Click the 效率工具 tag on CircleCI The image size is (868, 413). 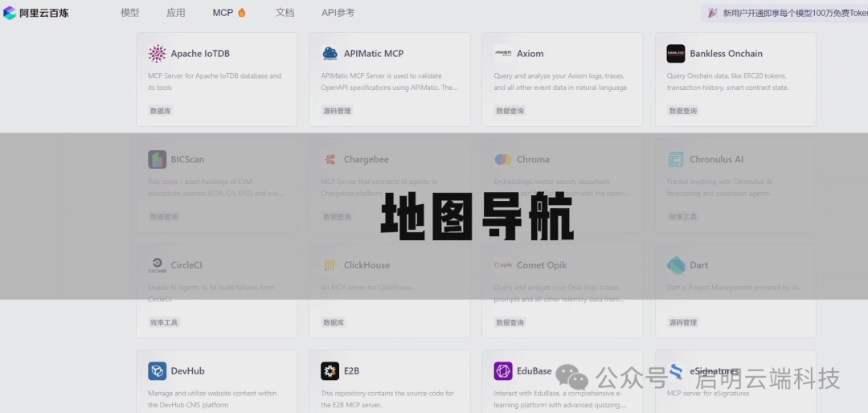164,322
